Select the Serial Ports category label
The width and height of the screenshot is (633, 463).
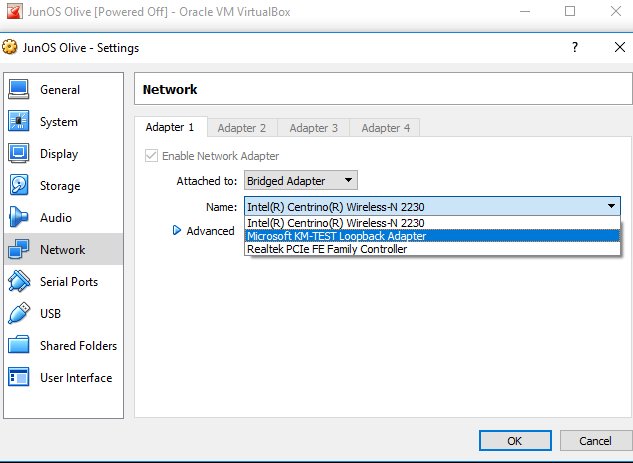pyautogui.click(x=69, y=281)
